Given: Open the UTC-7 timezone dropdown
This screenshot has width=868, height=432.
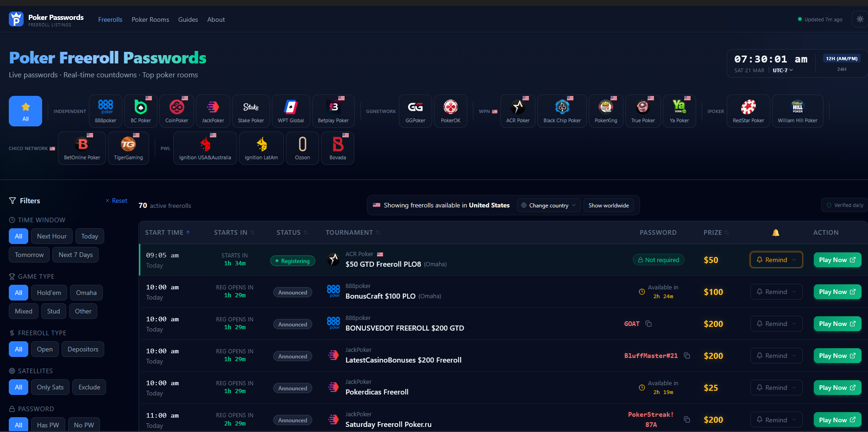Looking at the screenshot, I should (783, 70).
